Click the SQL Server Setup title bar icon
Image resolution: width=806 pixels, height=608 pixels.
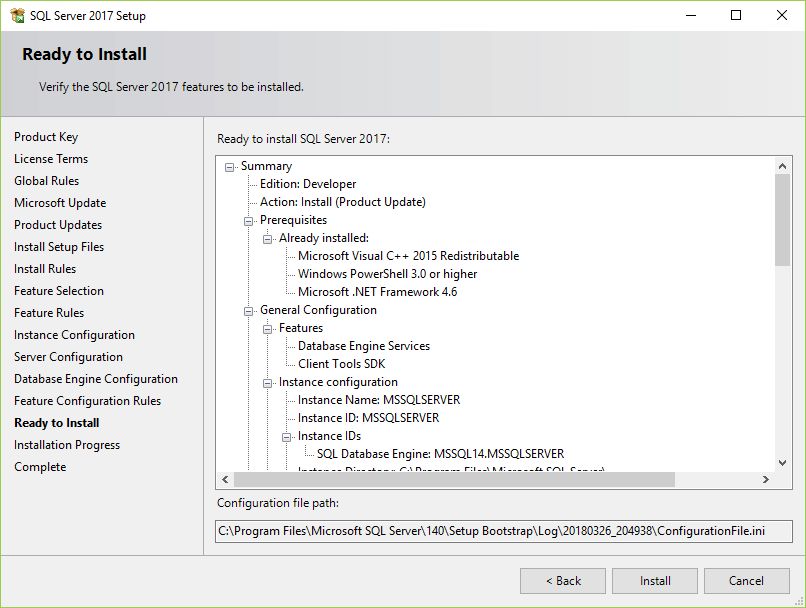(17, 15)
